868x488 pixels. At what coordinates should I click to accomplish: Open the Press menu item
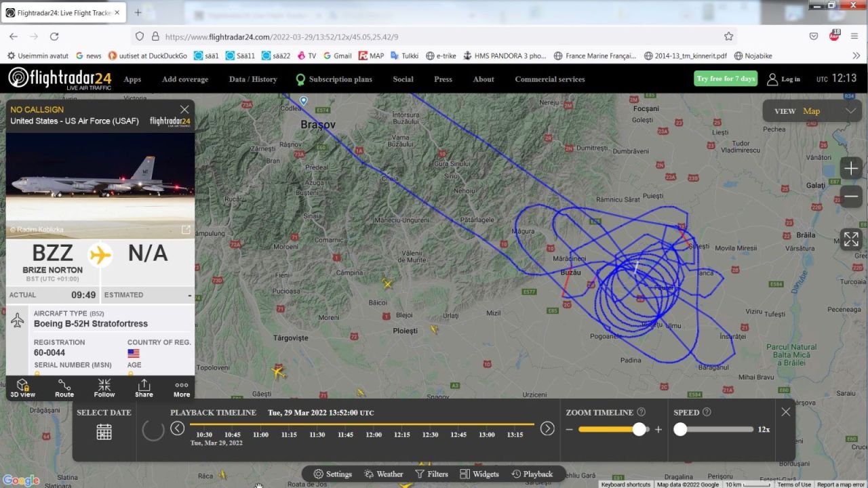(443, 79)
